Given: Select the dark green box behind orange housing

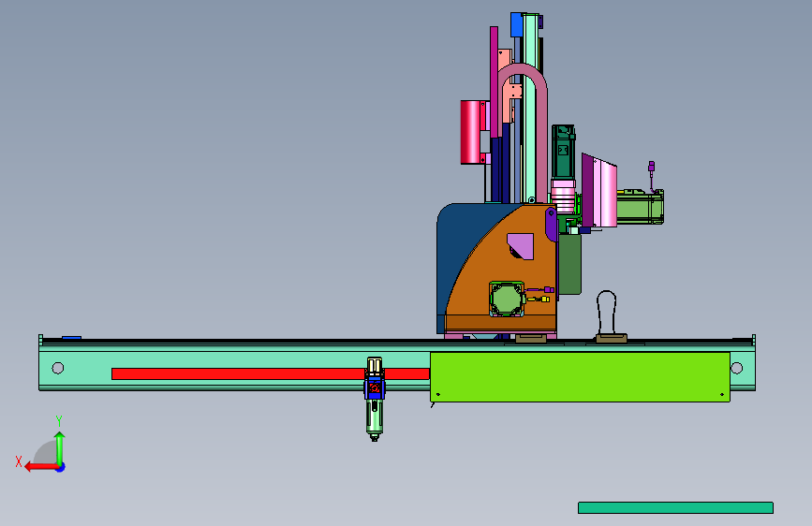Looking at the screenshot, I should pos(569,264).
